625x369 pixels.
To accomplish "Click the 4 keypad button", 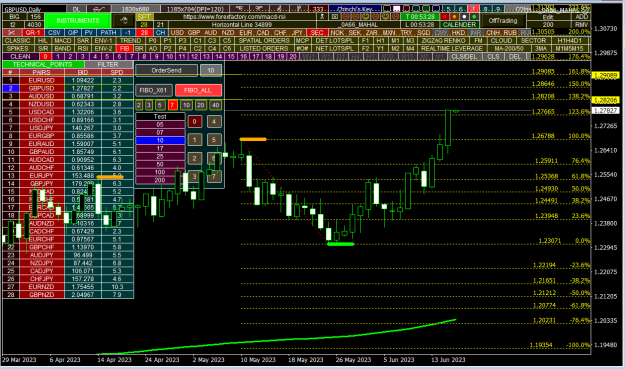I will pos(214,122).
